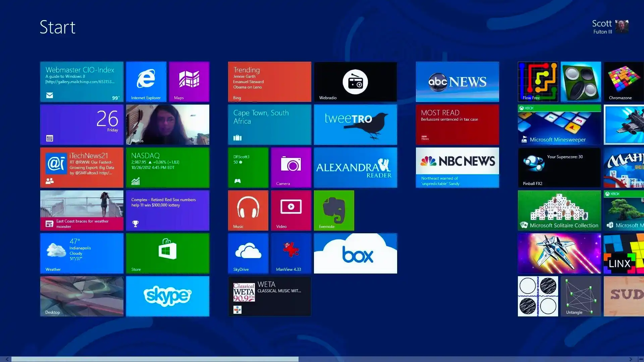Open the Finance tile showing NASDAQ
The height and width of the screenshot is (362, 644).
click(168, 168)
